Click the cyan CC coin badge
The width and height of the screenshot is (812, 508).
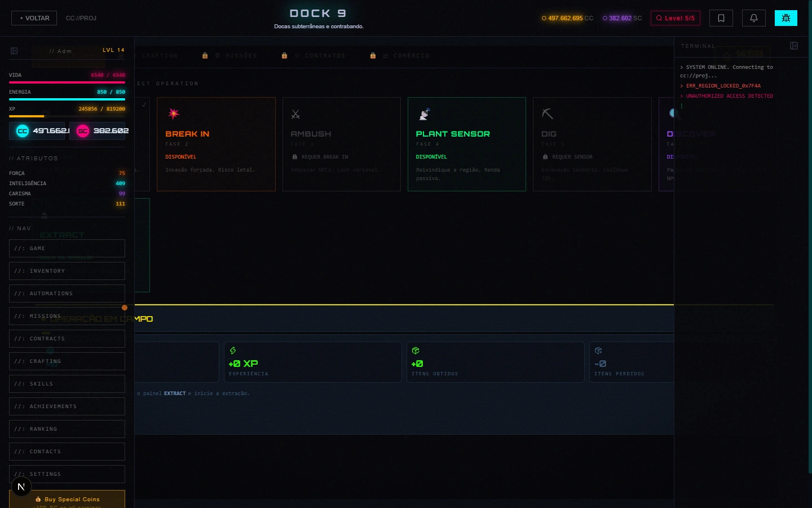(x=23, y=131)
